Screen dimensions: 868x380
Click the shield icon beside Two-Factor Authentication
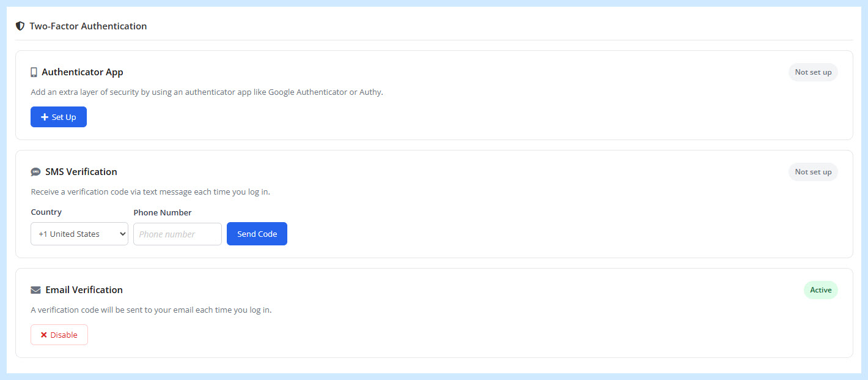point(20,26)
